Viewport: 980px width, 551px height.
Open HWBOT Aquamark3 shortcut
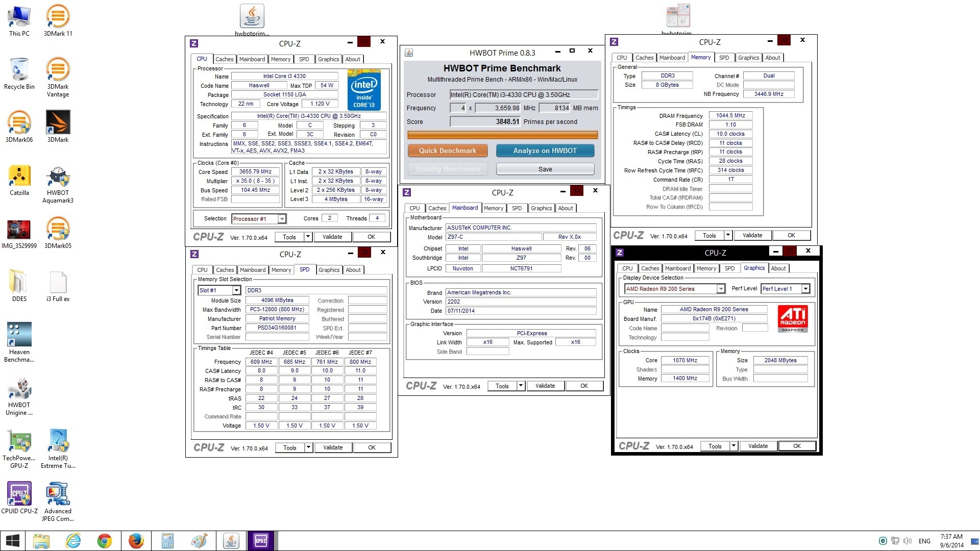[58, 183]
